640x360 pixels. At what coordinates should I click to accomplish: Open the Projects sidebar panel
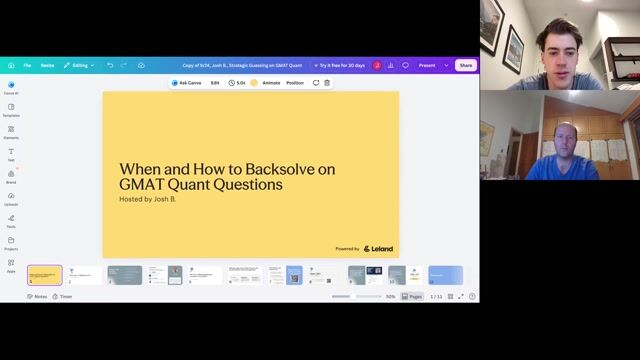point(11,243)
